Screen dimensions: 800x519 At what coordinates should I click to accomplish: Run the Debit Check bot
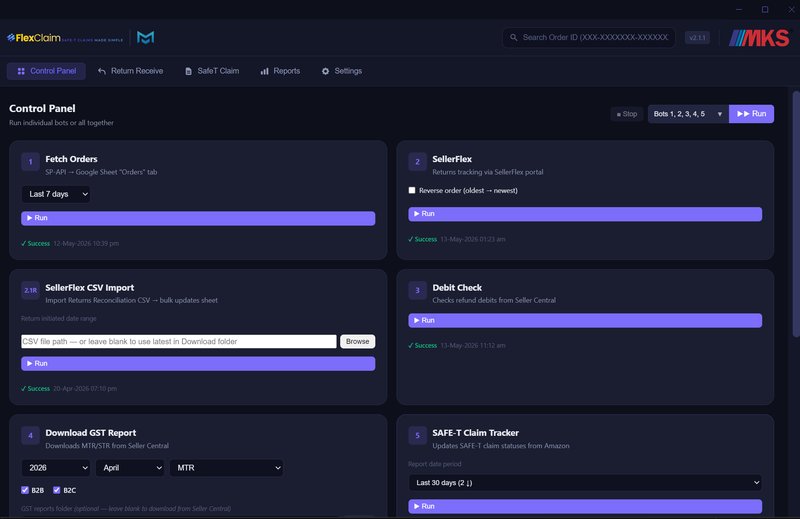click(585, 320)
